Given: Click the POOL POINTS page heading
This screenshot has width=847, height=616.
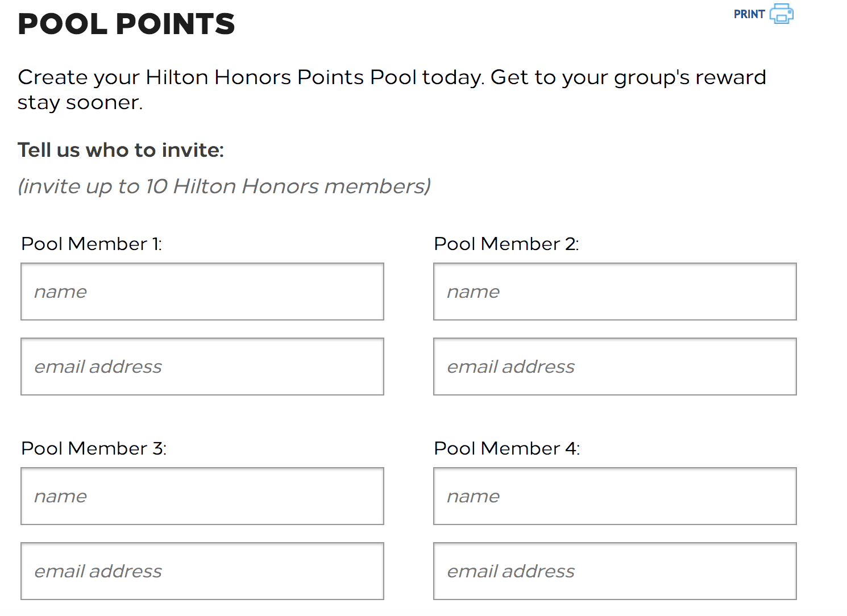Looking at the screenshot, I should [x=126, y=23].
